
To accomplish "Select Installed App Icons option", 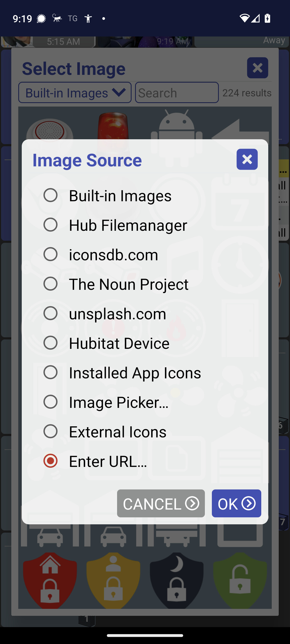I will pyautogui.click(x=50, y=372).
